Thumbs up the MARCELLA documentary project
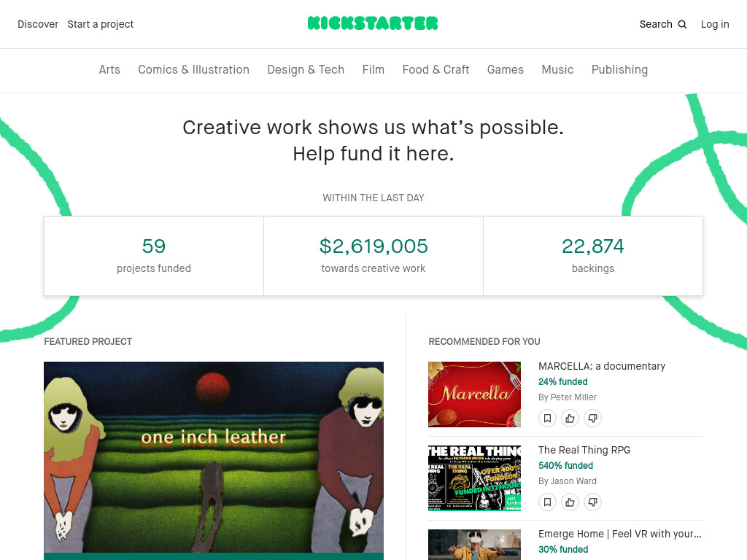The width and height of the screenshot is (747, 560). pyautogui.click(x=570, y=418)
